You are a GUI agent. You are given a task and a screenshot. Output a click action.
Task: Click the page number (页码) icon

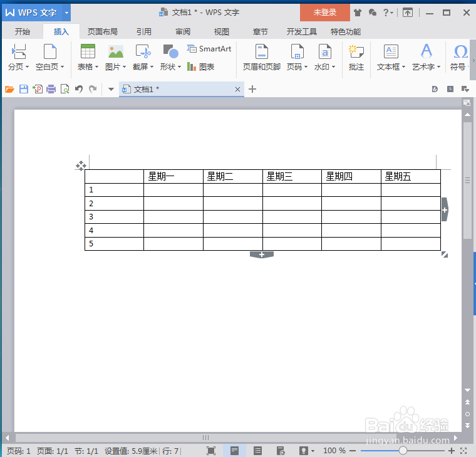click(297, 51)
